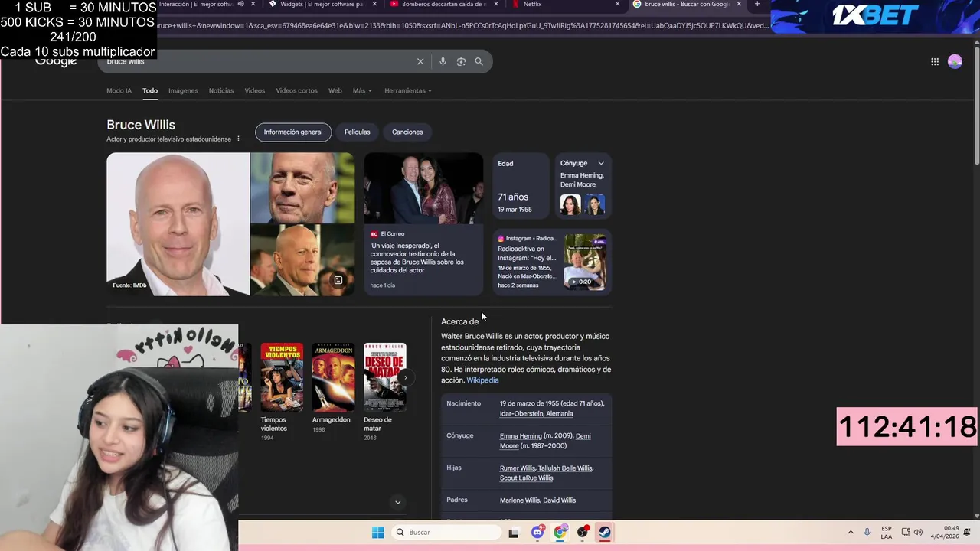Image resolution: width=980 pixels, height=551 pixels.
Task: Select the Películas chip
Action: pos(357,132)
